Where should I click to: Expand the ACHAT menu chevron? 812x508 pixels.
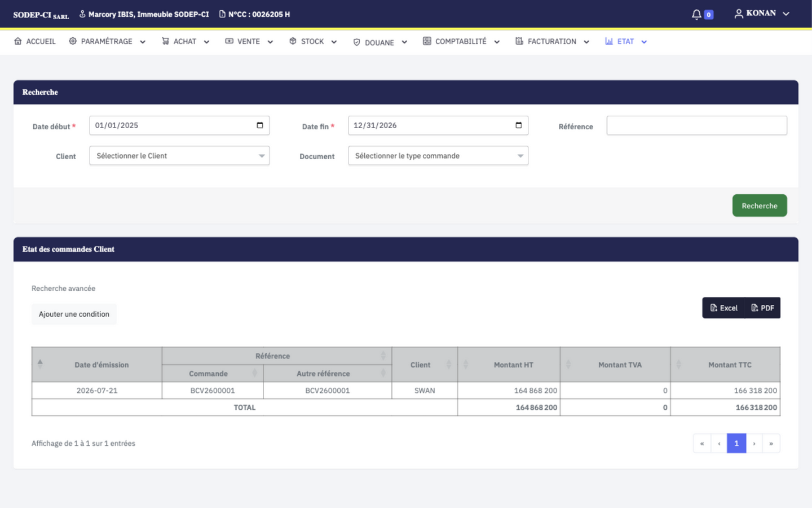tap(206, 42)
